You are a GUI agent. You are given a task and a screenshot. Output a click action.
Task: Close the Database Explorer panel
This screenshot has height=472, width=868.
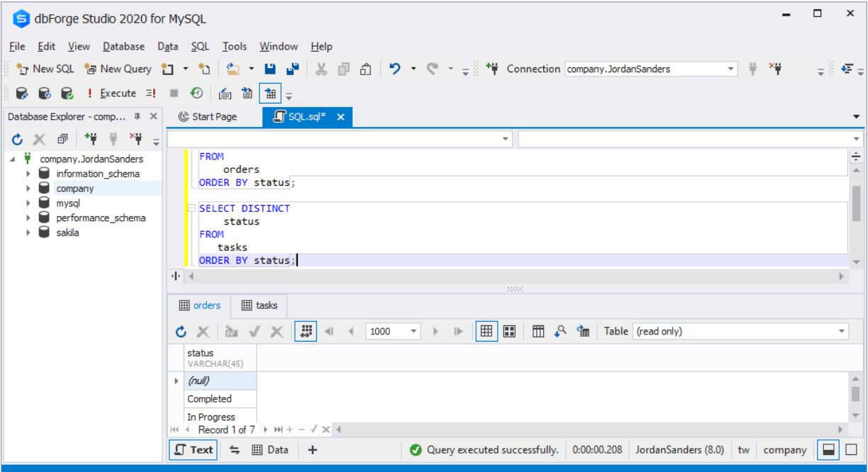point(153,116)
